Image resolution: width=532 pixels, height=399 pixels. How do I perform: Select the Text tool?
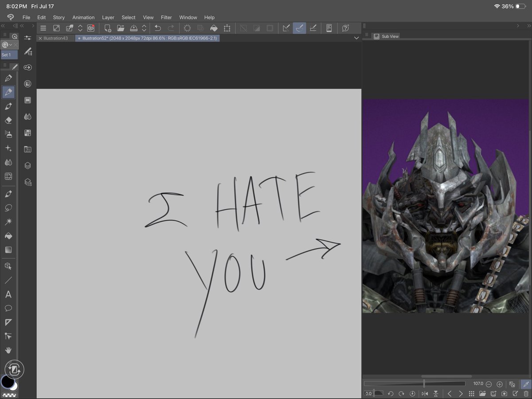tap(8, 294)
